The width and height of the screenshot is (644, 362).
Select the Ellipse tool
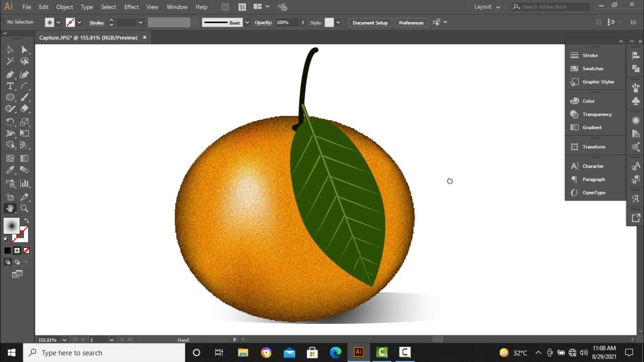point(10,98)
